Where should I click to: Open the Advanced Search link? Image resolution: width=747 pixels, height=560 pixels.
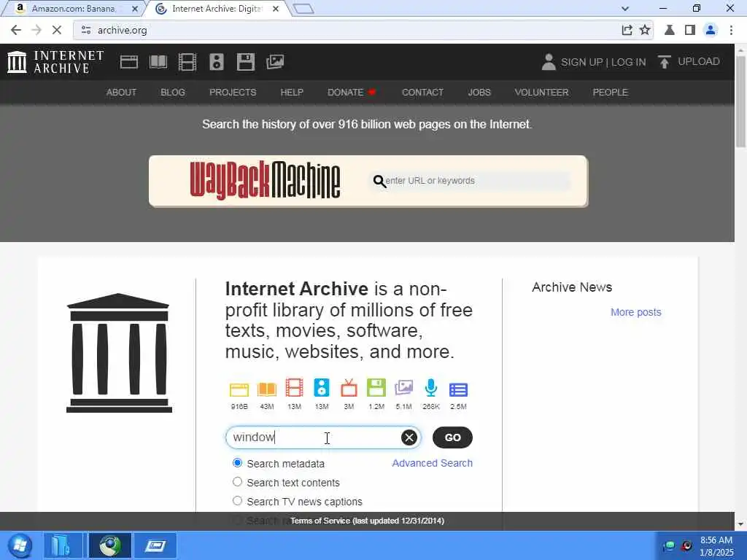tap(432, 463)
